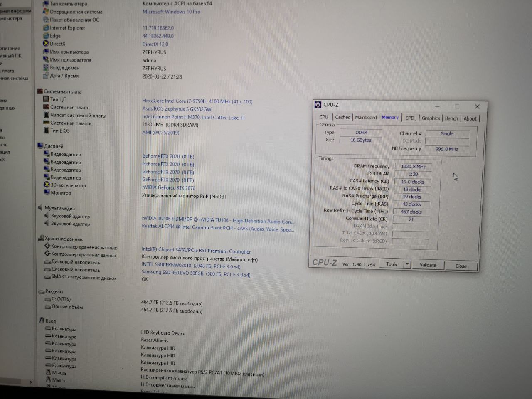
Task: Select the Edge browser icon
Action: coord(46,36)
